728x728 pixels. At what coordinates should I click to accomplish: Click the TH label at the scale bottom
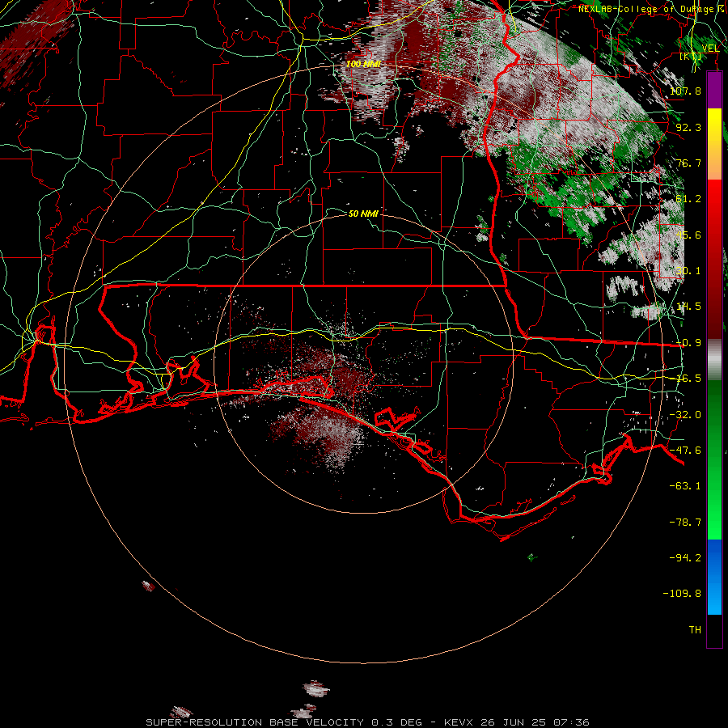click(x=695, y=630)
